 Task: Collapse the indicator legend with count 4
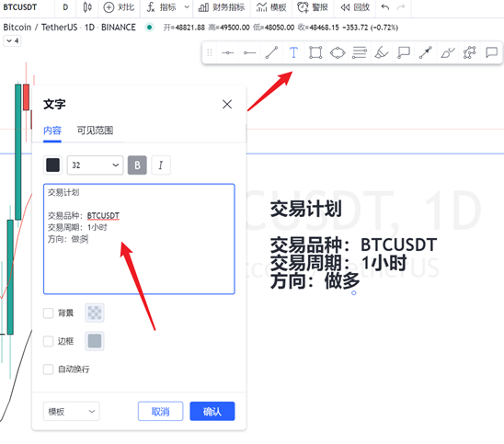(12, 40)
